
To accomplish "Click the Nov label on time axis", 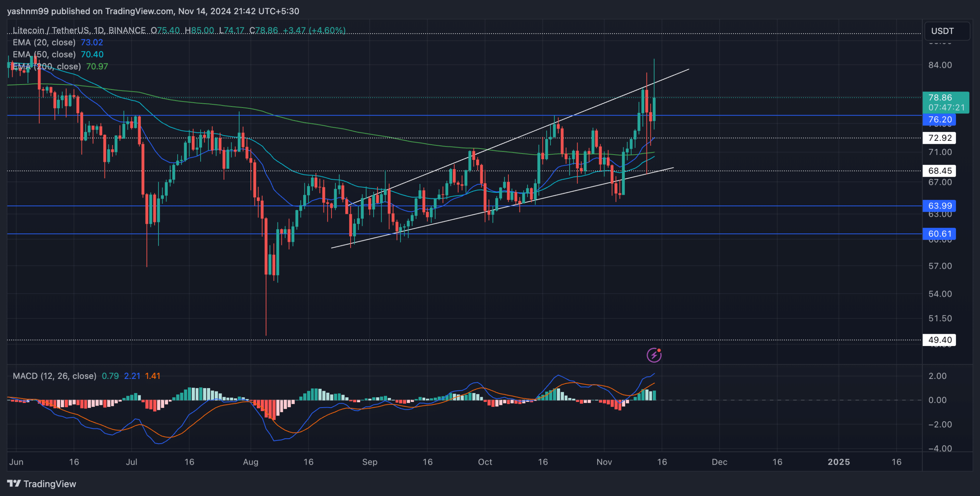I will coord(604,462).
